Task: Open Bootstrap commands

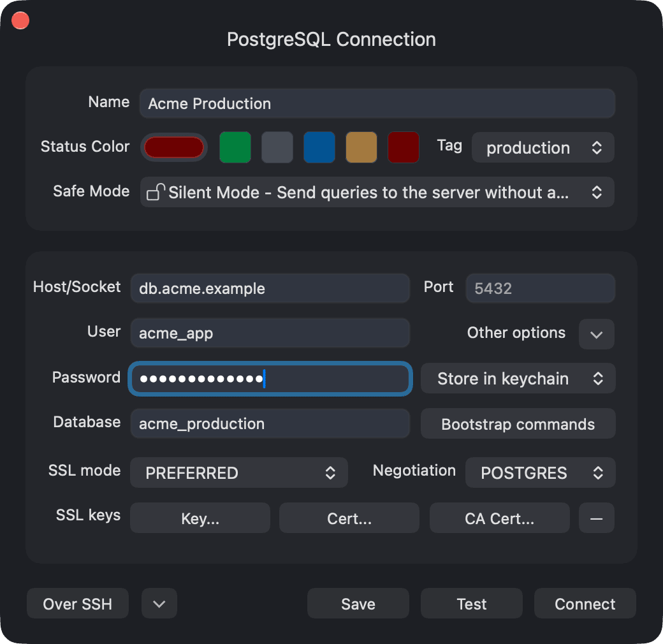Action: point(518,423)
